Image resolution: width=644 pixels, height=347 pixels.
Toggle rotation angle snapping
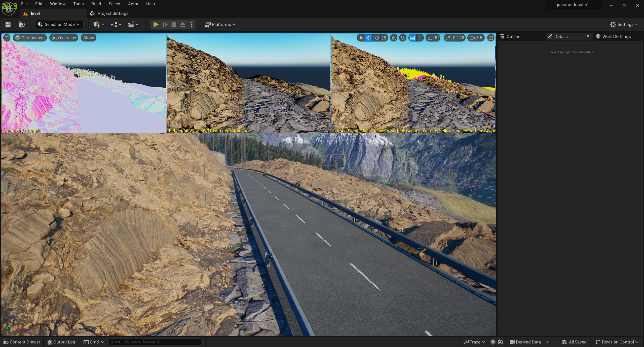click(x=430, y=38)
